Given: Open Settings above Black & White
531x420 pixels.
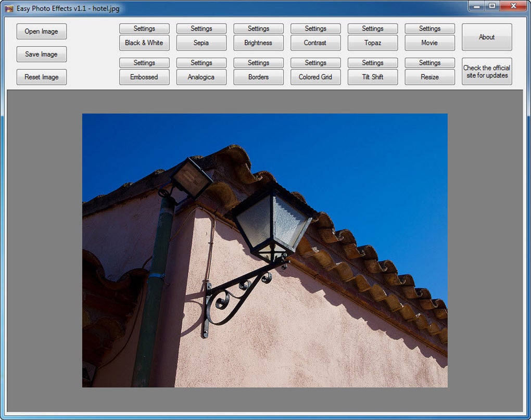Looking at the screenshot, I should coord(144,29).
